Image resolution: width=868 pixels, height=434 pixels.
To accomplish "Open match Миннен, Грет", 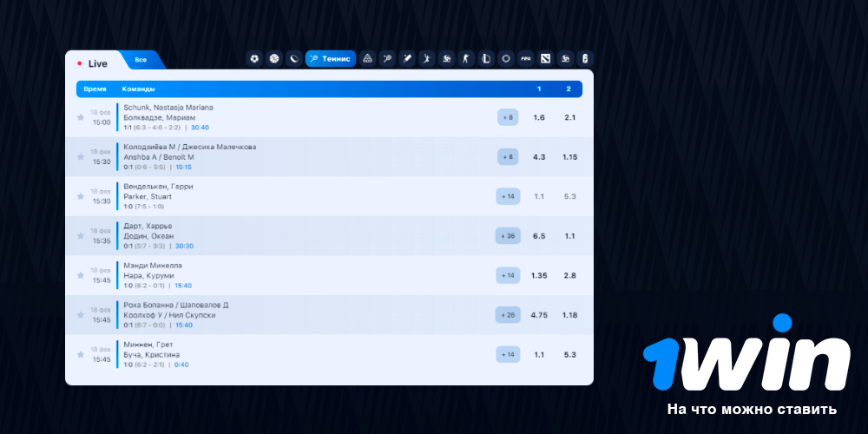I will (x=148, y=345).
